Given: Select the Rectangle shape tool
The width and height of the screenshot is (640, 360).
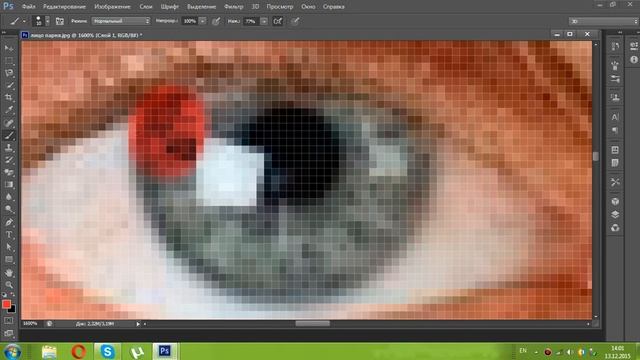Looking at the screenshot, I should [9, 260].
